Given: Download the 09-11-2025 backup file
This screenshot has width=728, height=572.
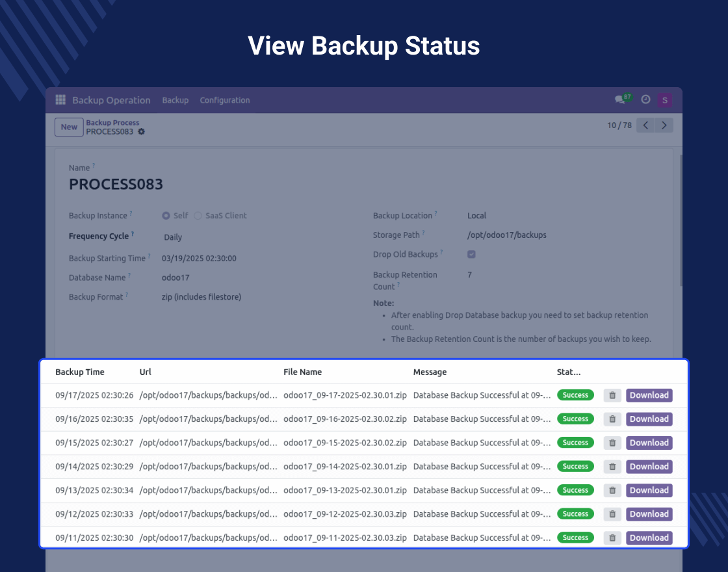Looking at the screenshot, I should [x=649, y=538].
